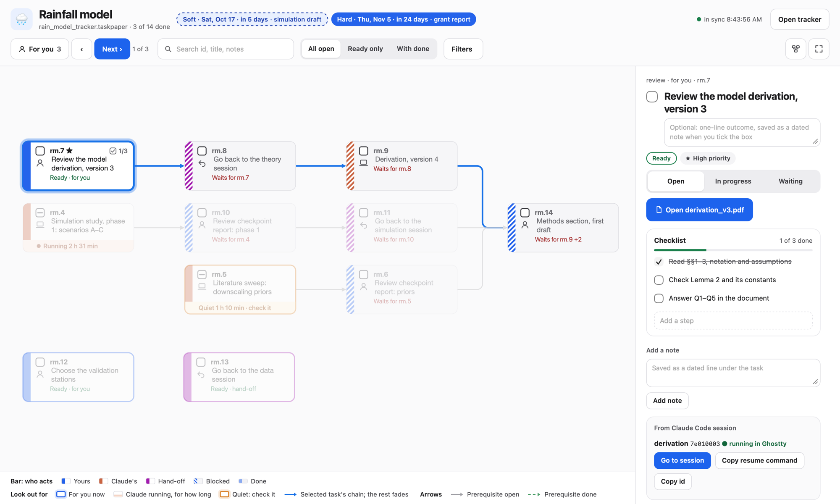840x504 pixels.
Task: Click the person icon in For you button
Action: (22, 49)
